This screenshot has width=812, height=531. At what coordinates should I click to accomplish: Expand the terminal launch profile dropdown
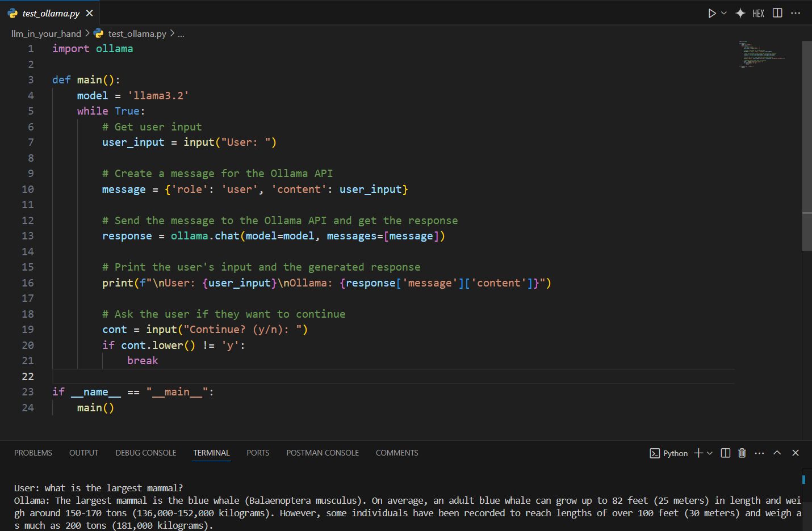click(710, 453)
